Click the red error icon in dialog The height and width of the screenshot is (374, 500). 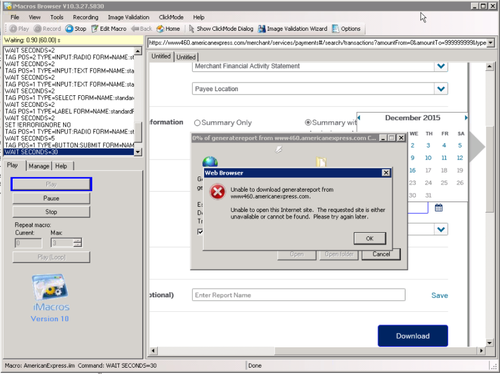[x=217, y=192]
